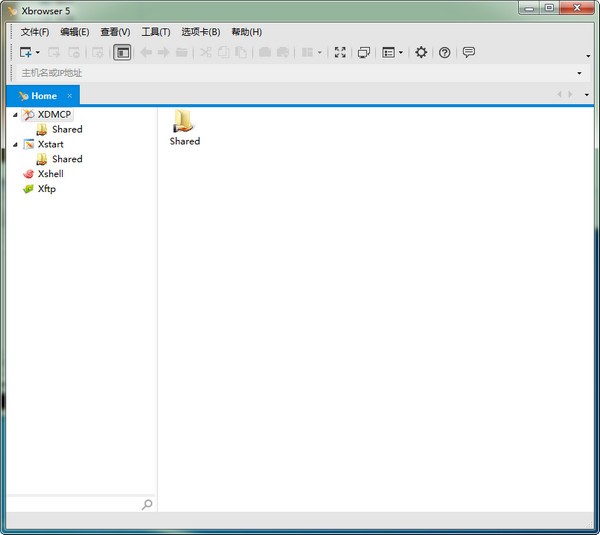The height and width of the screenshot is (535, 600).
Task: Open the 帮助(H) menu
Action: 247,32
